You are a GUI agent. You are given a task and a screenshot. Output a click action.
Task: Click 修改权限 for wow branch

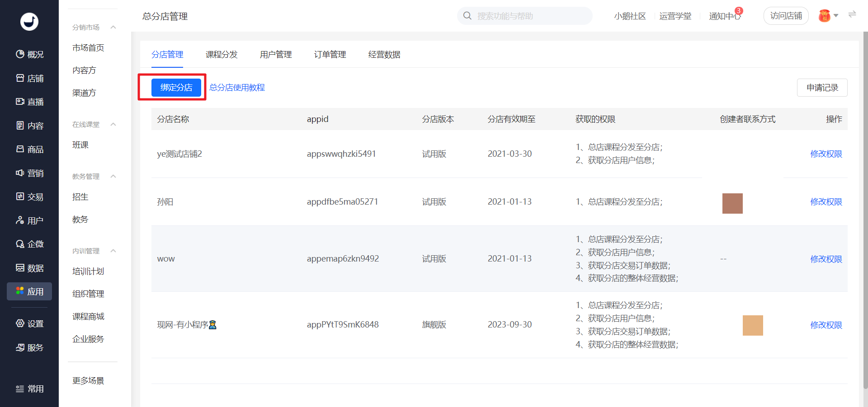coord(826,259)
